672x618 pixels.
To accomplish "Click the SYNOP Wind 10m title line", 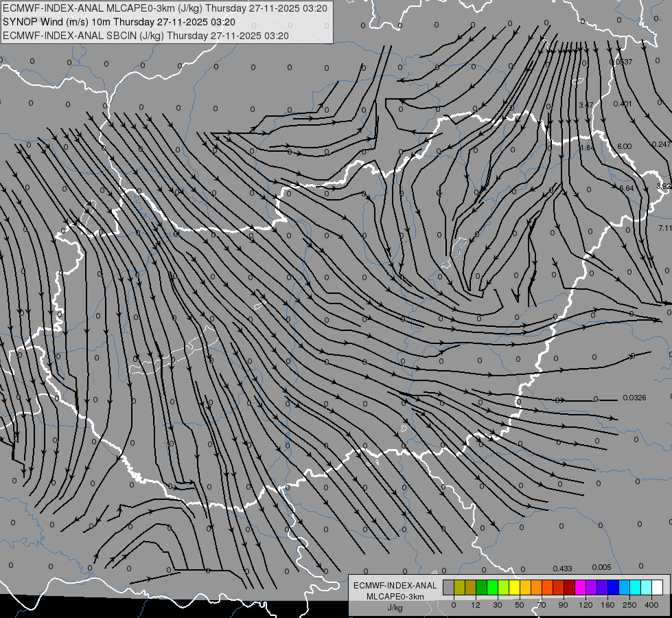I will coord(119,22).
